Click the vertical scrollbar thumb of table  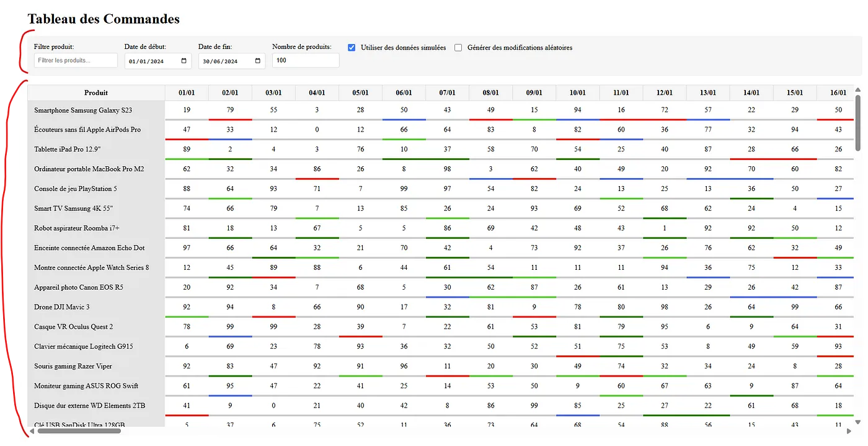(858, 121)
